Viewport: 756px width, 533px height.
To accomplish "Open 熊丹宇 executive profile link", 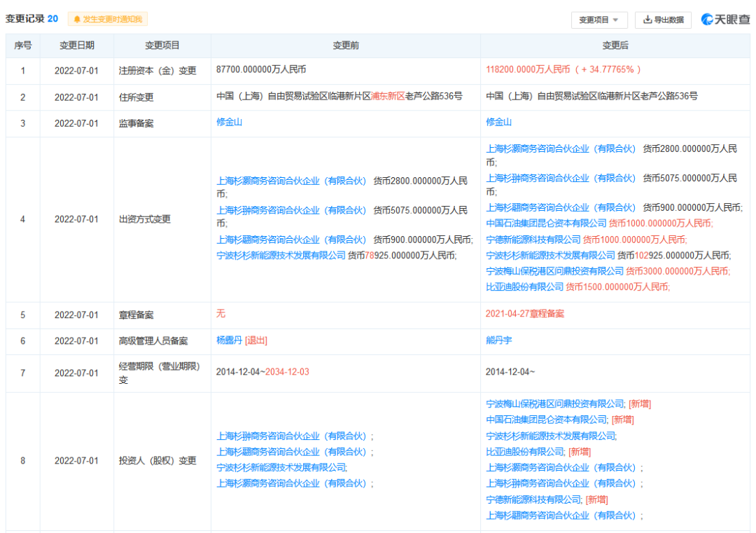I will coord(498,340).
